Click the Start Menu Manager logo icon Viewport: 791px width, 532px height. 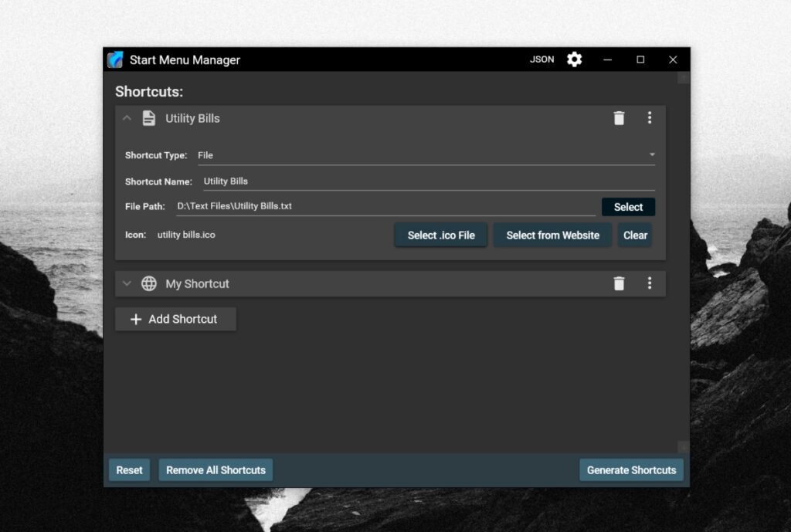coord(117,59)
